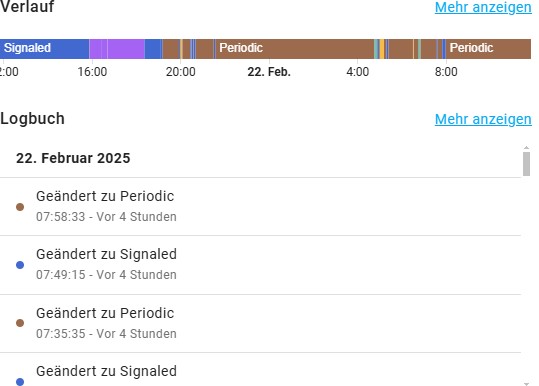
Task: Click the blue dot beside the 07:49:15 entry
Action: (x=20, y=265)
